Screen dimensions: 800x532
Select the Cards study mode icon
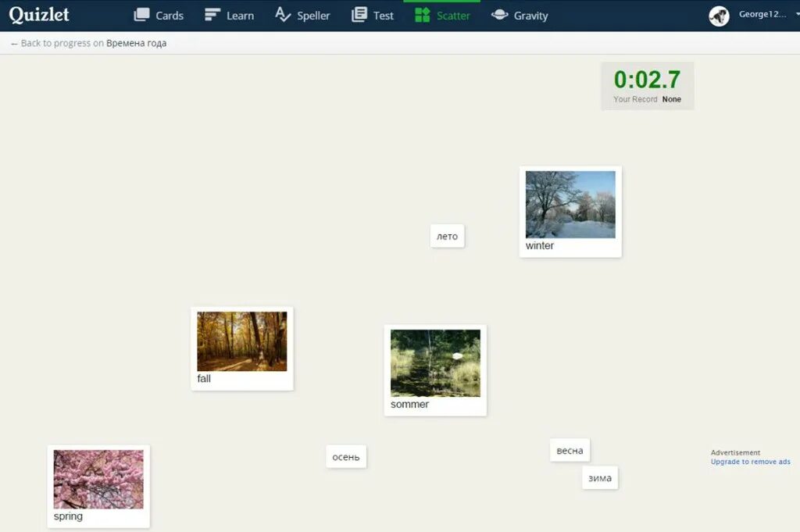(x=142, y=14)
